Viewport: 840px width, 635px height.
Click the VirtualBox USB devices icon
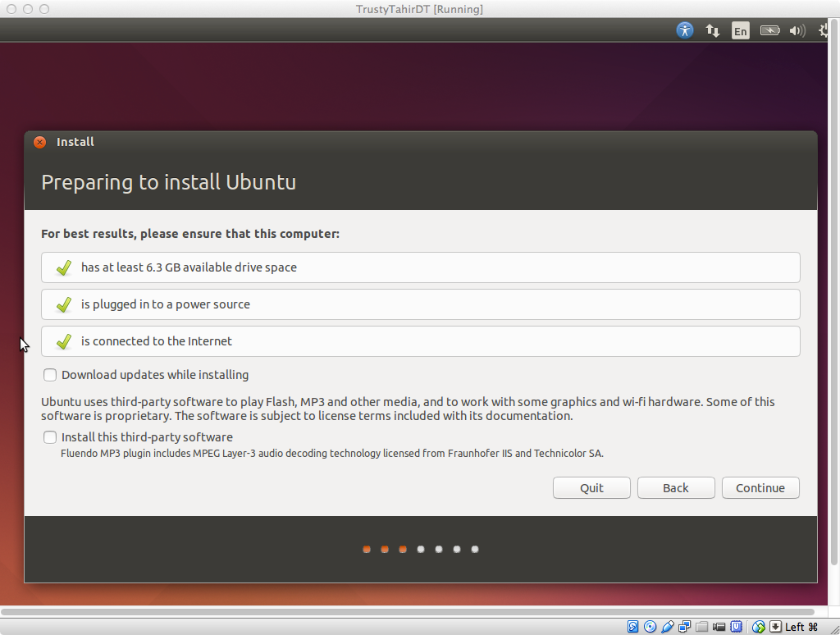[x=668, y=627]
